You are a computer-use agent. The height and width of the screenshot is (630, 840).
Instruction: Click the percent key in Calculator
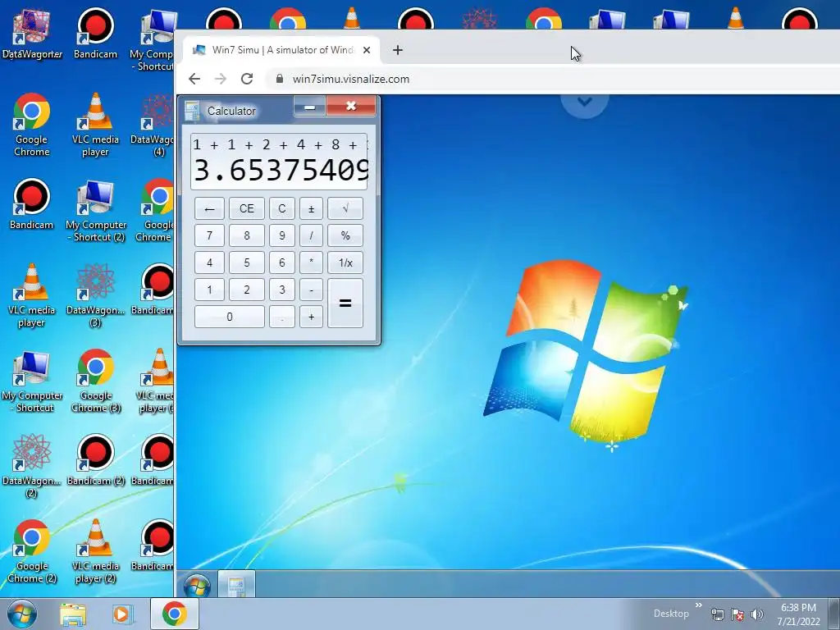345,235
